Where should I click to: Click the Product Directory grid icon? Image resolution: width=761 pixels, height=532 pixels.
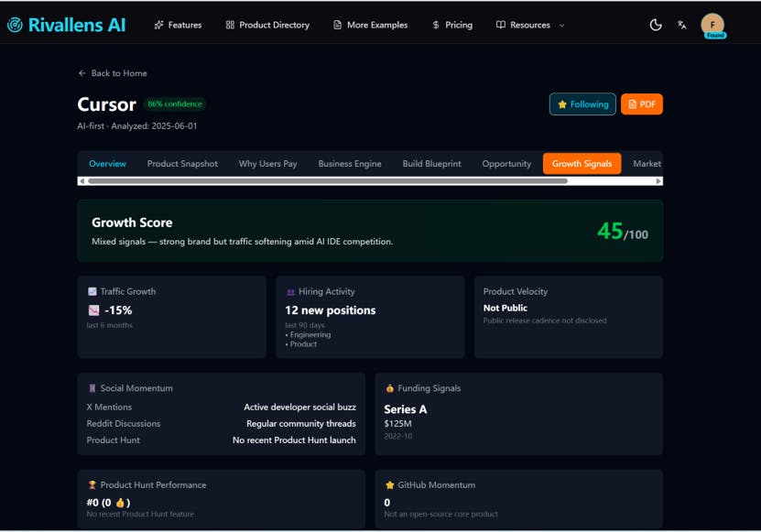(x=230, y=25)
